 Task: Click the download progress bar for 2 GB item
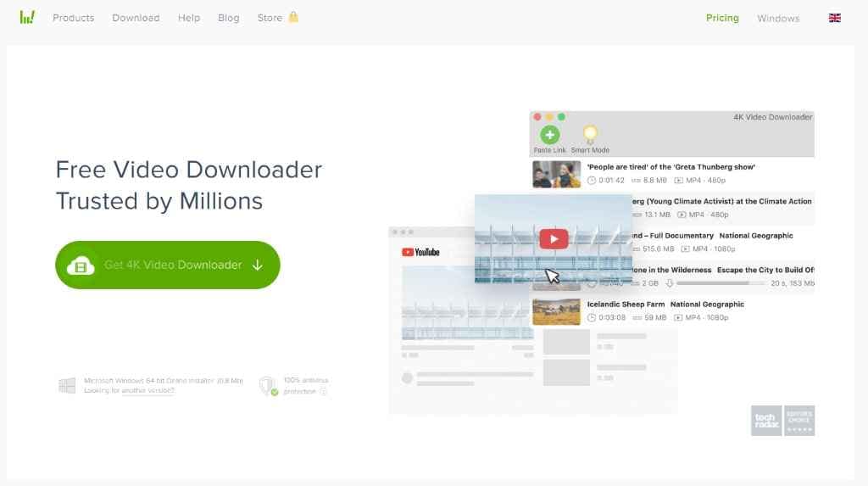(x=721, y=283)
